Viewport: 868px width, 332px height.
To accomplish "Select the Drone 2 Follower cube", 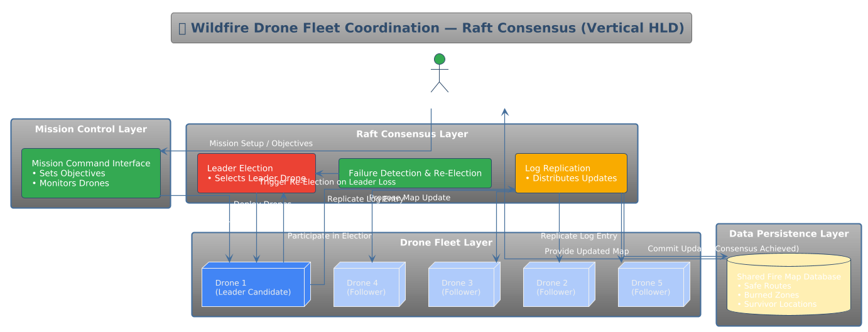I will click(556, 287).
